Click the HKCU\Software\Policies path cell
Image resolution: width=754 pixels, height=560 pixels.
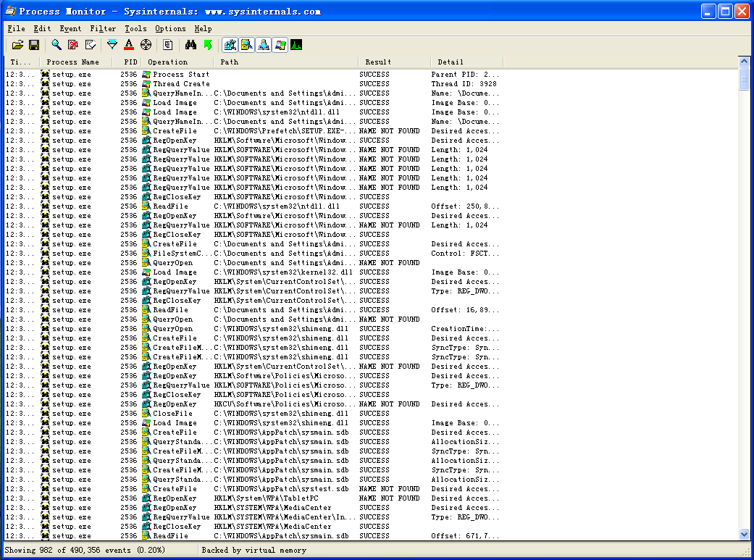pyautogui.click(x=285, y=404)
